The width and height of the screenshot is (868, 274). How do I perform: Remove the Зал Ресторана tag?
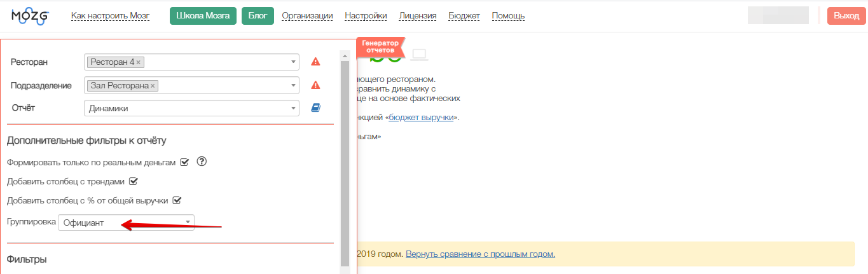click(153, 86)
